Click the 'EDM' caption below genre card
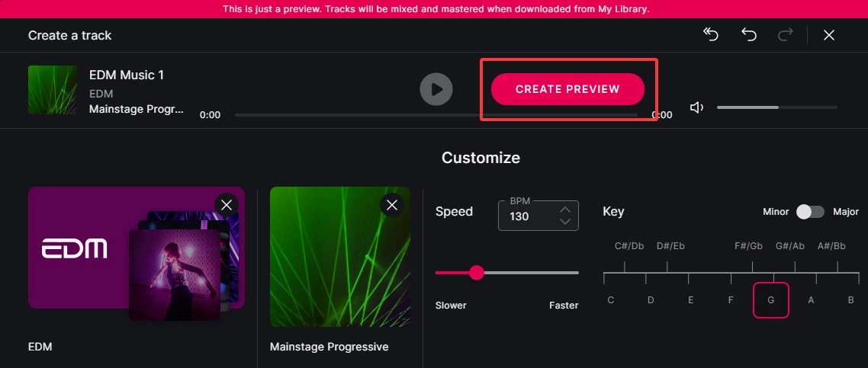 [40, 347]
